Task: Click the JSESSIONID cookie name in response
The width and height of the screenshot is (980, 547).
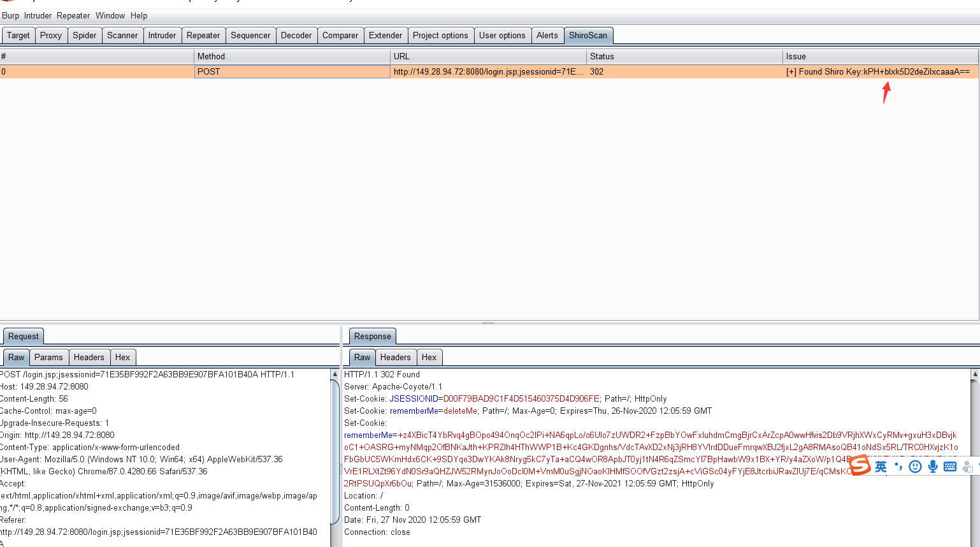Action: 414,398
